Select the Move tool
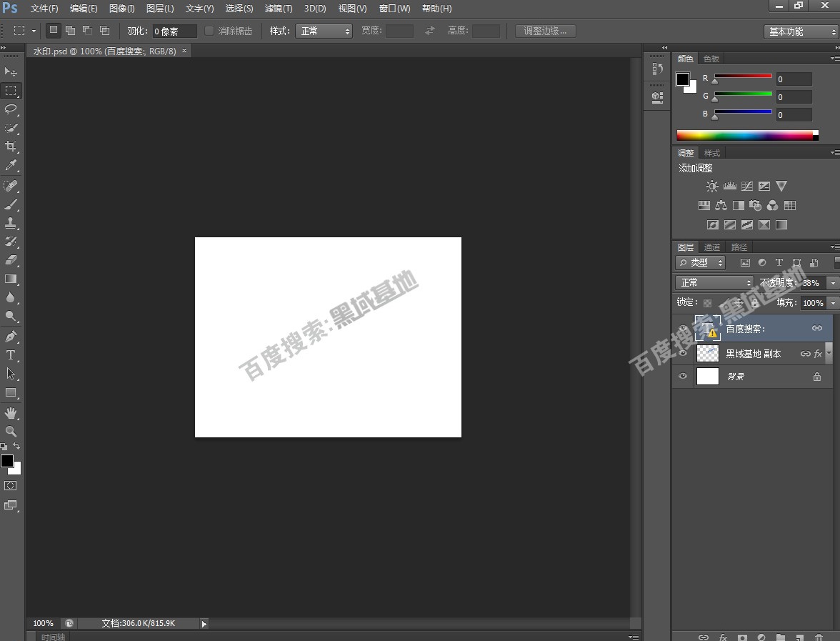840x641 pixels. tap(11, 71)
